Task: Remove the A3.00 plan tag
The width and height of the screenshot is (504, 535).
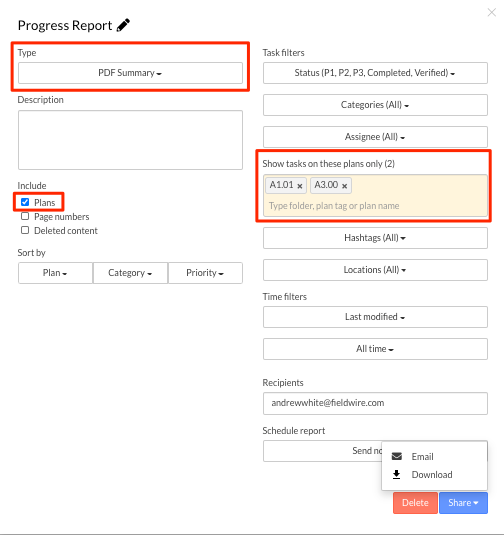Action: click(344, 186)
